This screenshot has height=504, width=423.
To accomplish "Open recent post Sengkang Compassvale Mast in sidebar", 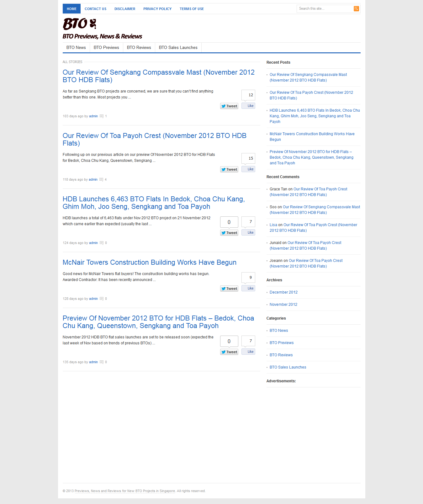I will (x=308, y=77).
